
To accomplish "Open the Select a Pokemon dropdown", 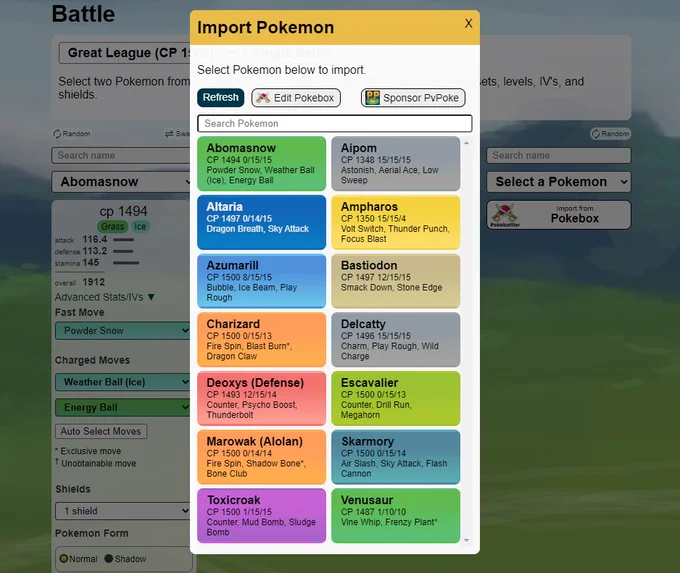I will point(559,182).
